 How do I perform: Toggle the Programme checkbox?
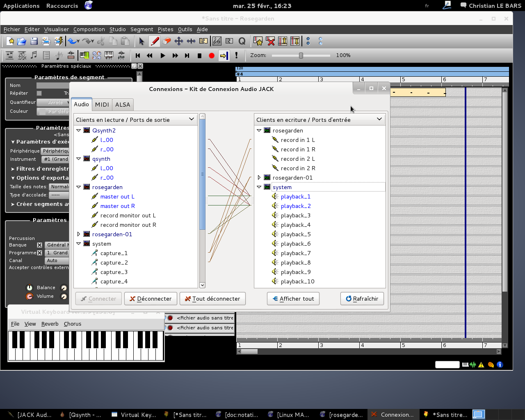pyautogui.click(x=40, y=253)
